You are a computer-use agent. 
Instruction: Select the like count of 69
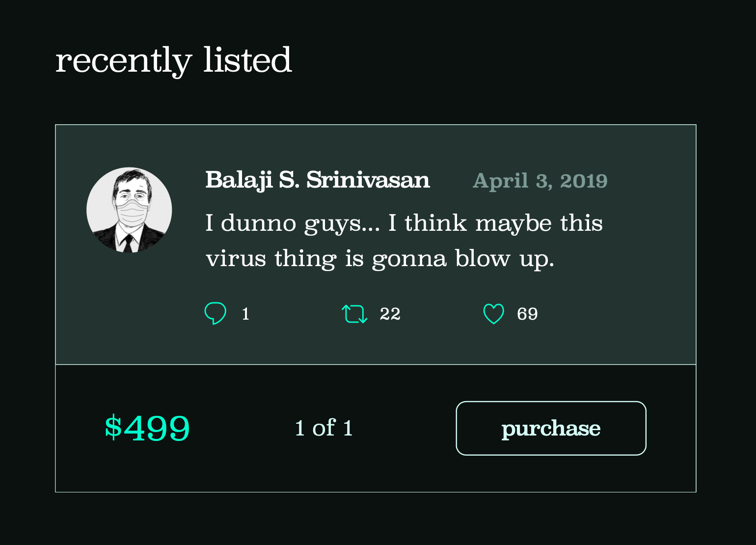click(527, 314)
